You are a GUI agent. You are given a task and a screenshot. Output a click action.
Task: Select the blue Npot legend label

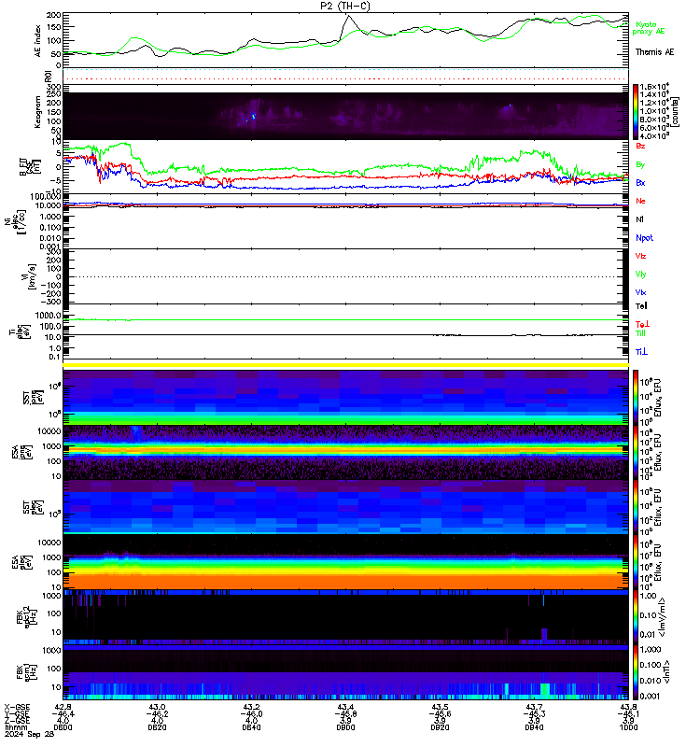[x=644, y=238]
